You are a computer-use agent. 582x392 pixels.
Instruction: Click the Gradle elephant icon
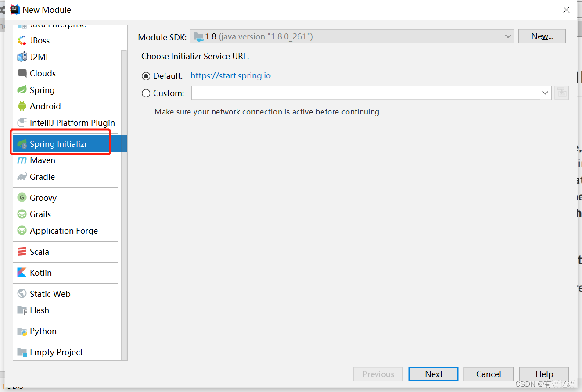click(22, 177)
